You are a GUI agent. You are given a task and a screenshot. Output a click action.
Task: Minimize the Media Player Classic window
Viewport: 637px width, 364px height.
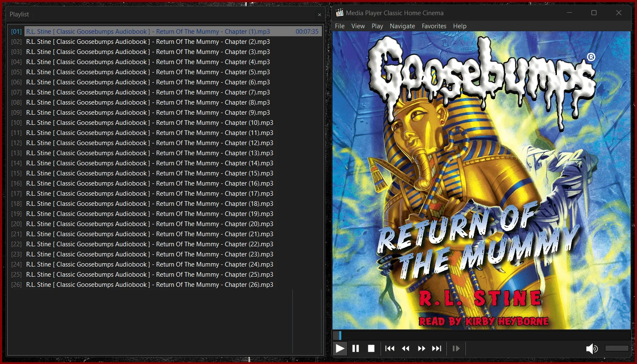[570, 13]
